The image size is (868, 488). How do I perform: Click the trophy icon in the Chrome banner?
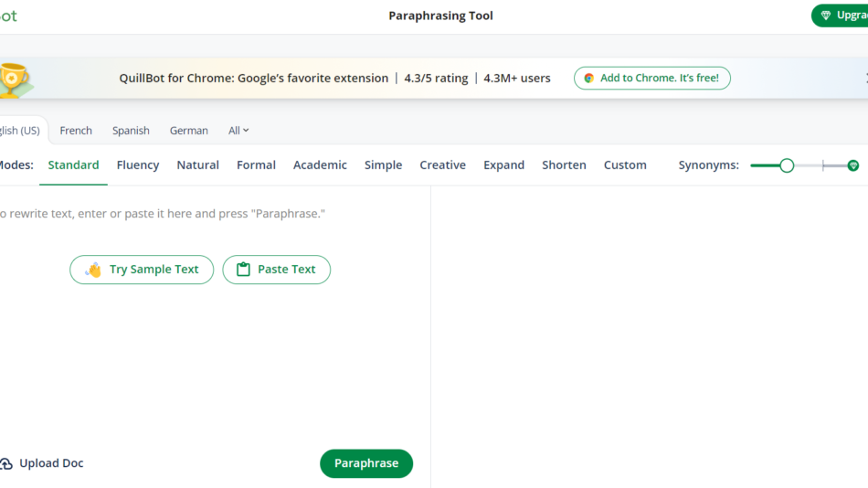tap(14, 79)
